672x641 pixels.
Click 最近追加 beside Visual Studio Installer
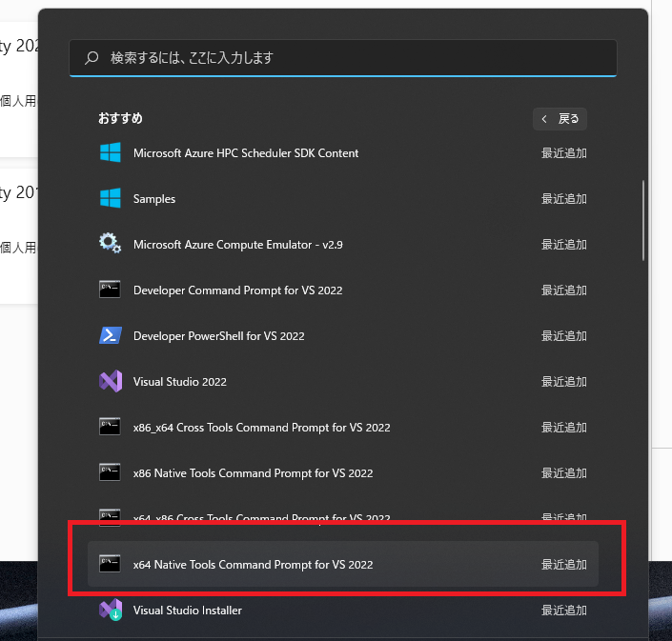click(x=564, y=611)
